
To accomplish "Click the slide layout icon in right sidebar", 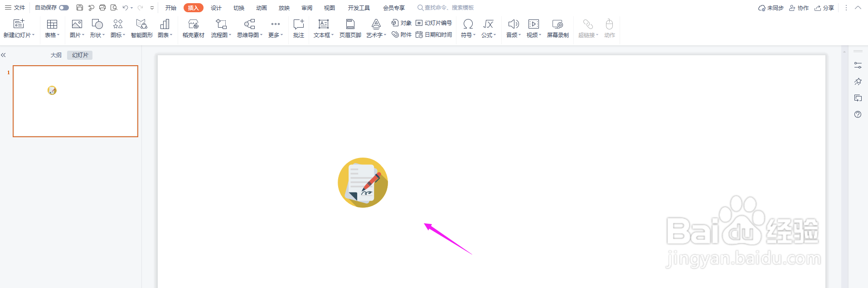I will click(x=858, y=98).
